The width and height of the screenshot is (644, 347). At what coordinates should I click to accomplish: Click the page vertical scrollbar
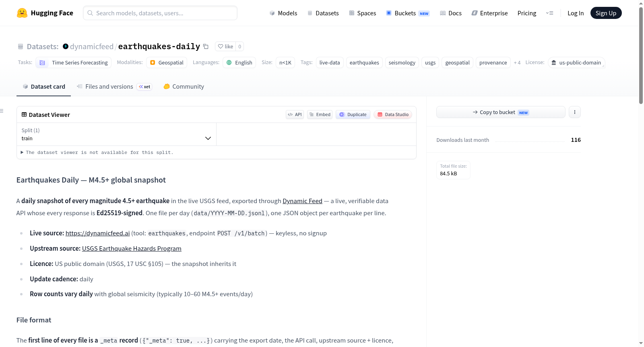point(641,55)
